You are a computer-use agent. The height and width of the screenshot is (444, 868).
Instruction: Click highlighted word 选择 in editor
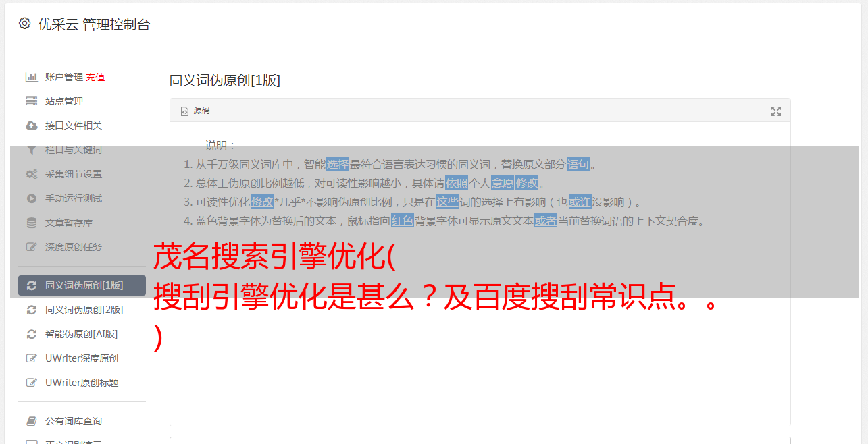pos(338,164)
